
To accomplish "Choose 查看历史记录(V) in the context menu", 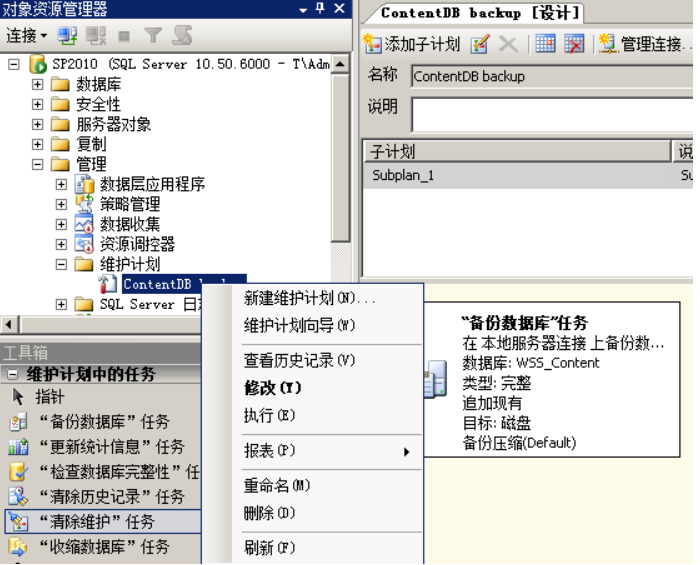I will (299, 361).
